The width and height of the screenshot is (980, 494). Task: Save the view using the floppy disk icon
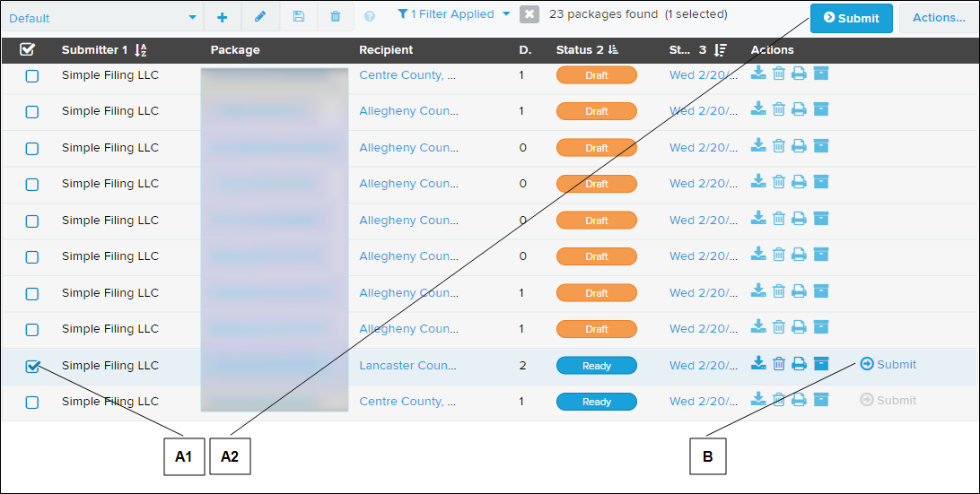point(298,17)
